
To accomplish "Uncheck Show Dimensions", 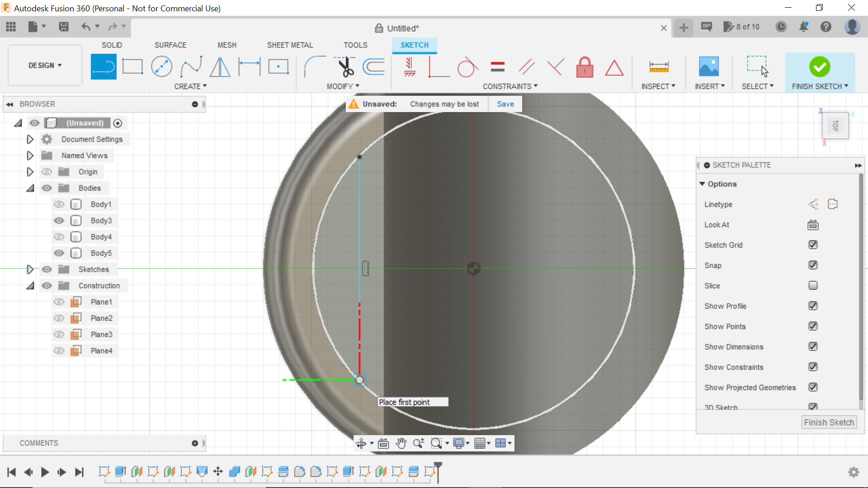I will click(813, 347).
